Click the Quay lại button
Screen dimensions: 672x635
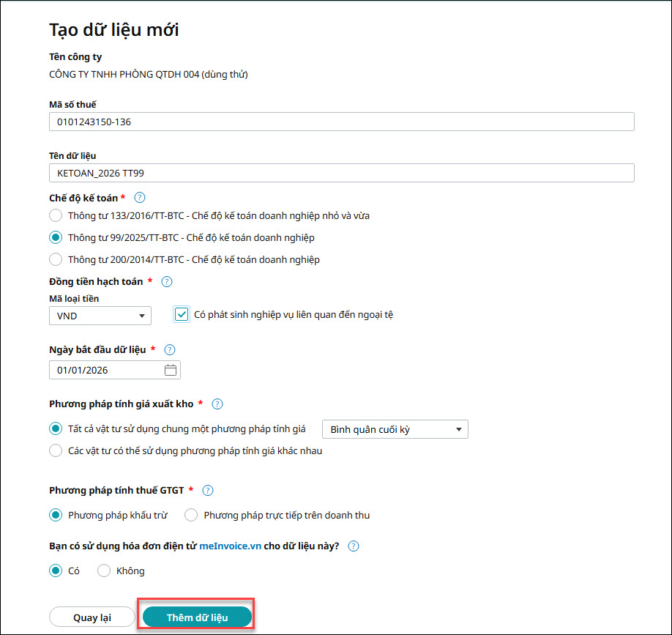pyautogui.click(x=92, y=617)
